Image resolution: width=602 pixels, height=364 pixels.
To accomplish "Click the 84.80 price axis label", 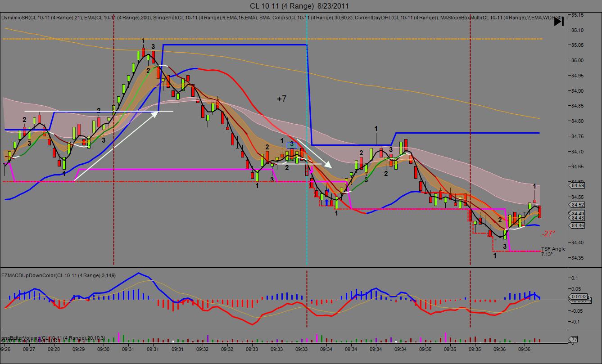I will [577, 121].
